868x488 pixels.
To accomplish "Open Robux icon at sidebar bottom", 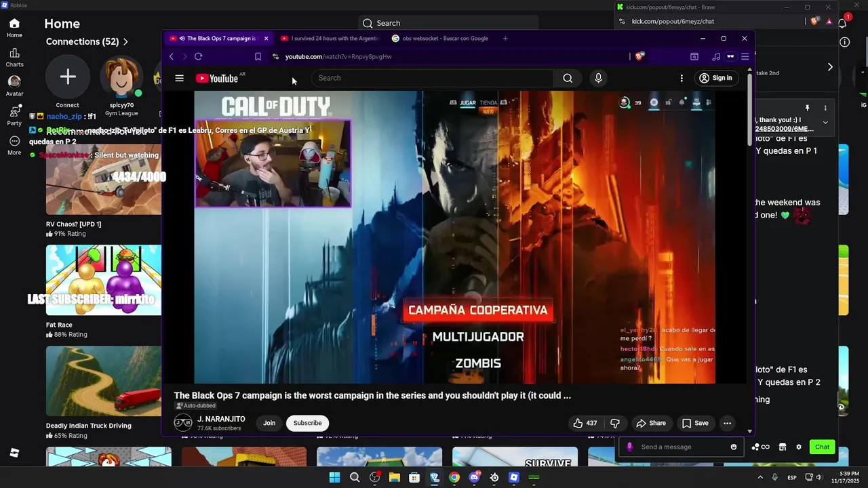I will click(14, 453).
